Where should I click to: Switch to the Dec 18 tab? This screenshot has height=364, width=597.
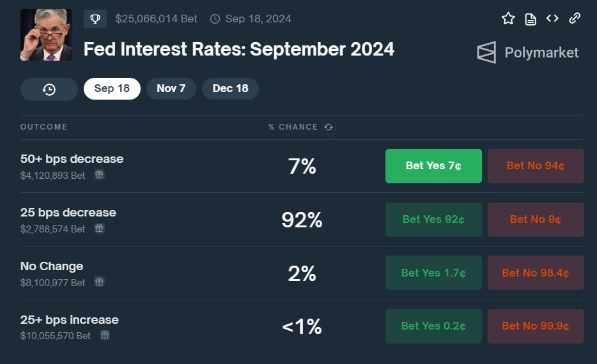[x=230, y=89]
